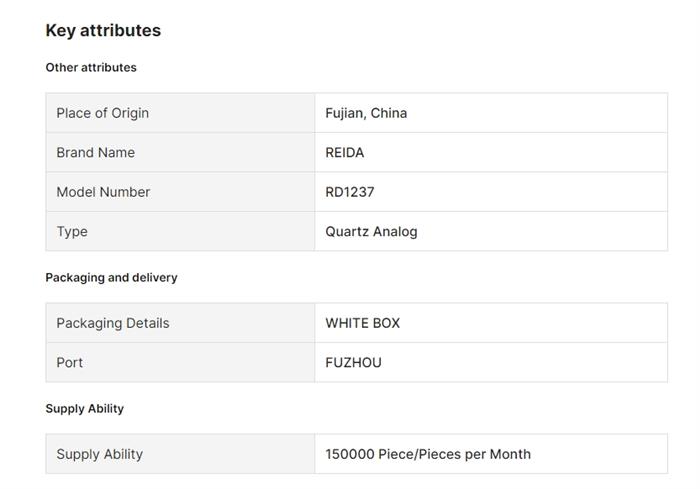Click the Key attributes heading

[103, 30]
